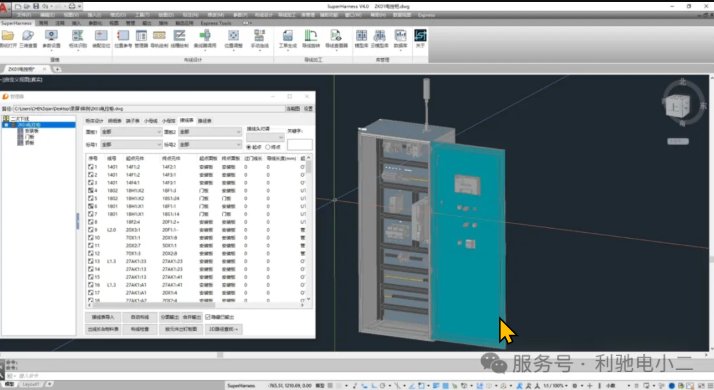Viewport: 714px width, 390px height.
Task: Click the assembly positioning ribbon icon
Action: 101,36
